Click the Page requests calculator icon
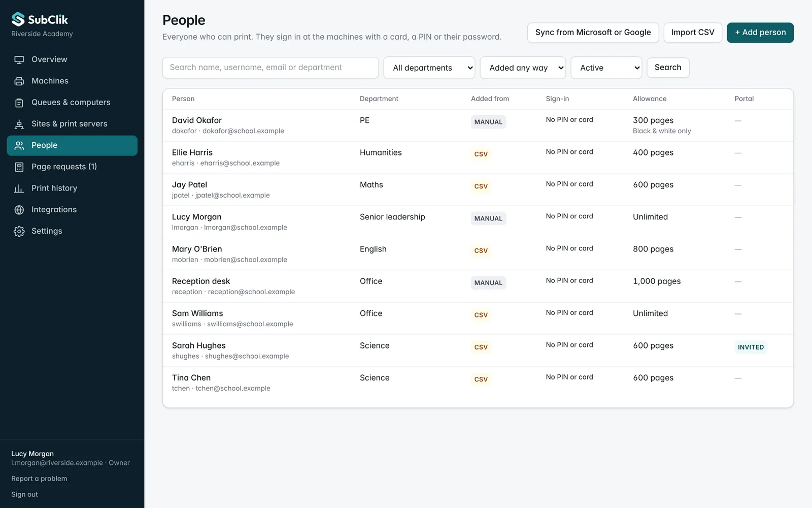812x508 pixels. pos(19,167)
